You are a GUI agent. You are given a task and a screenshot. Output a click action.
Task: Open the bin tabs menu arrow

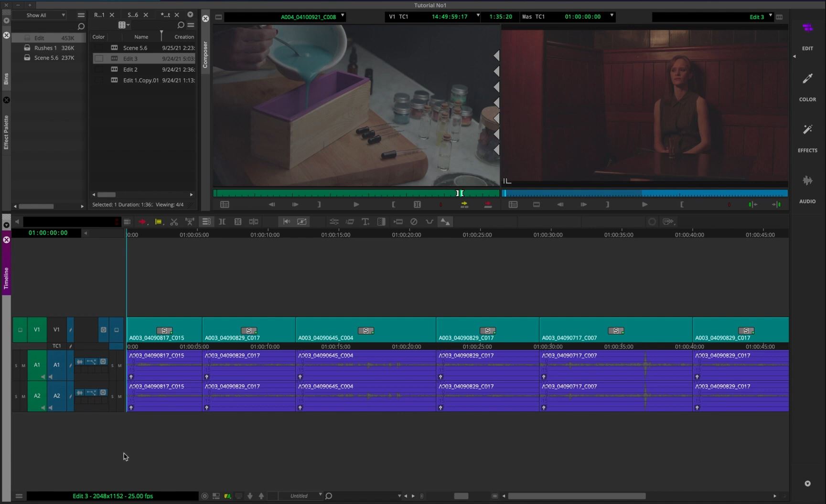click(x=190, y=15)
